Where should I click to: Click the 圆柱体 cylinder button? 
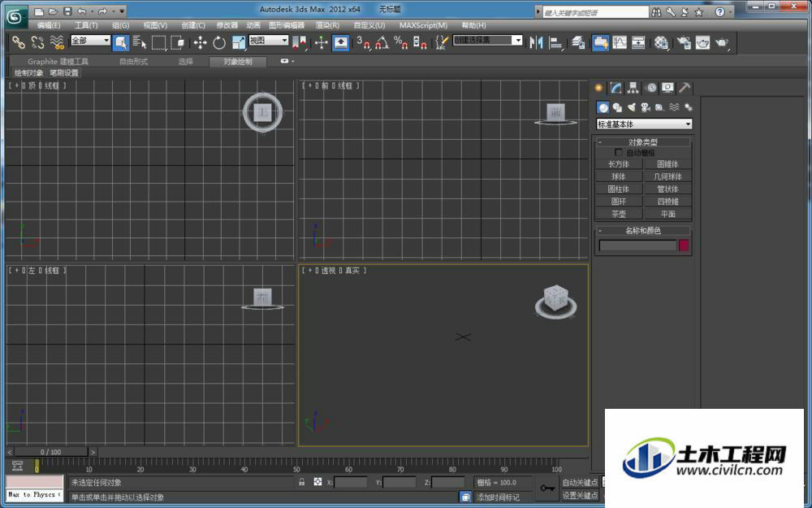[x=619, y=189]
